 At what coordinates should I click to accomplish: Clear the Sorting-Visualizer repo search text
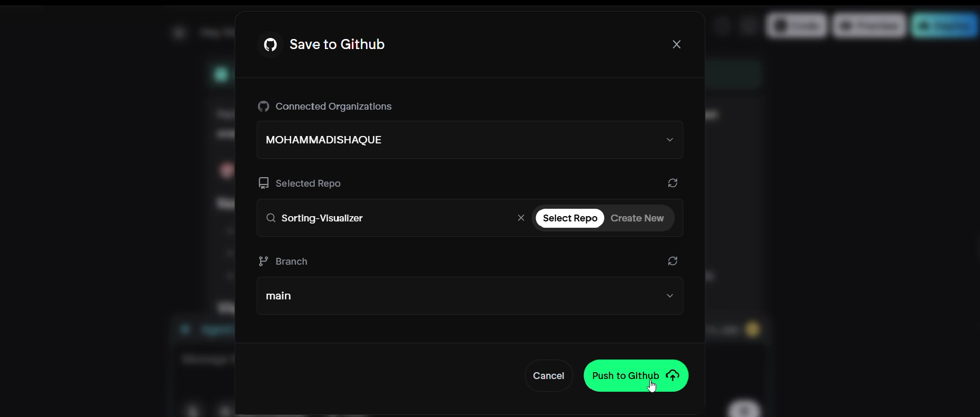[x=521, y=218]
